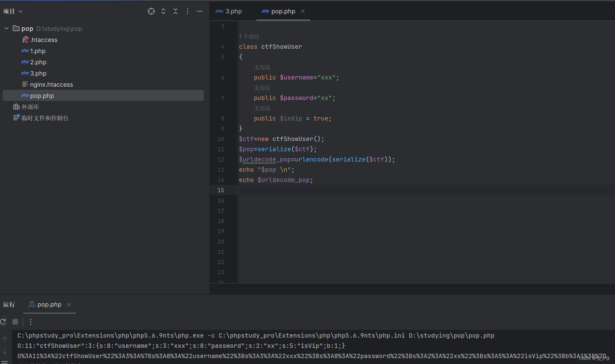Viewport: 615px width, 364px height.
Task: Click the up-arrow scroll icon in run console
Action: click(5, 339)
